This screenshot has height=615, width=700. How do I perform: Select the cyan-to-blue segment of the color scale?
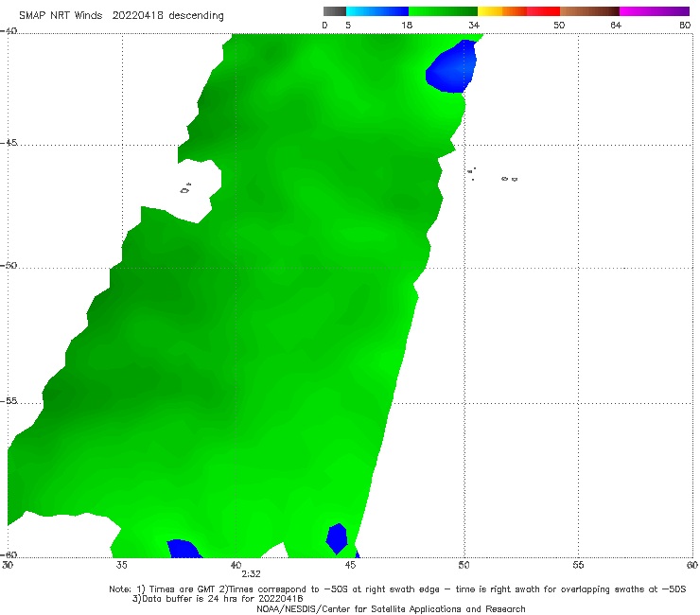point(377,11)
